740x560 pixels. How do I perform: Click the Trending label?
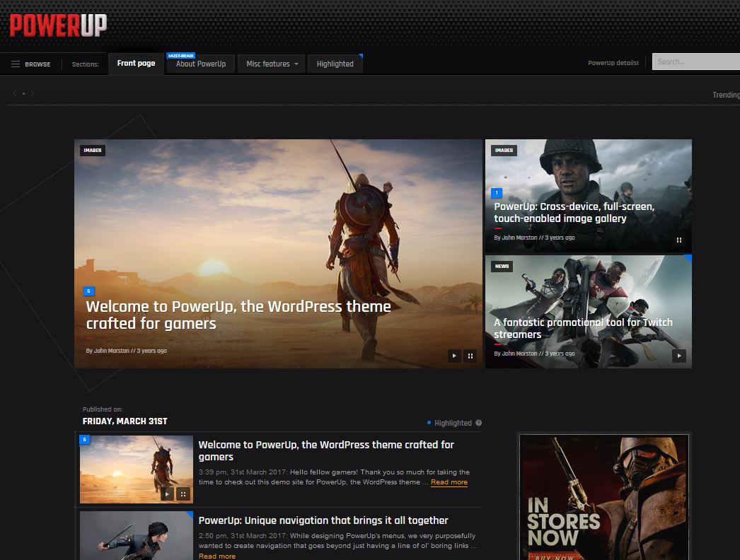click(x=727, y=95)
